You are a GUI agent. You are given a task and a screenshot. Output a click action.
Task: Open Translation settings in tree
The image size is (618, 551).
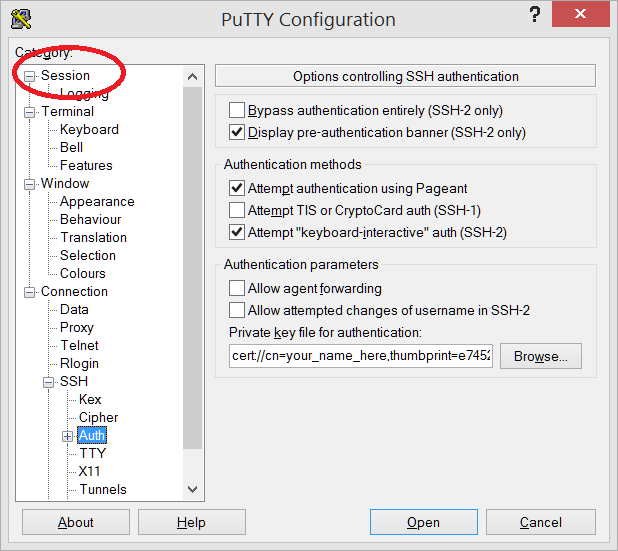point(94,238)
